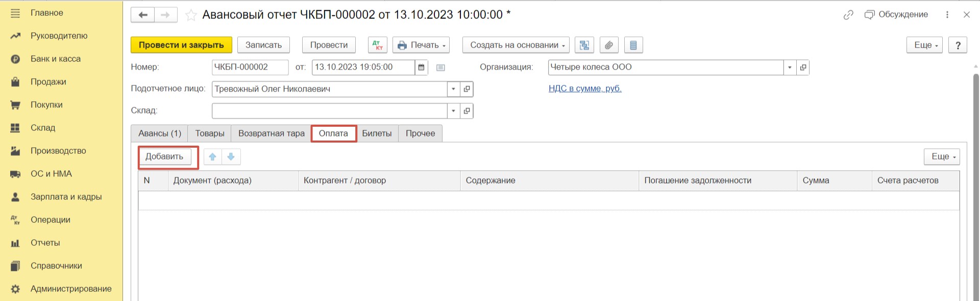
Task: Open the Обсуждение discussion panel
Action: pyautogui.click(x=896, y=14)
